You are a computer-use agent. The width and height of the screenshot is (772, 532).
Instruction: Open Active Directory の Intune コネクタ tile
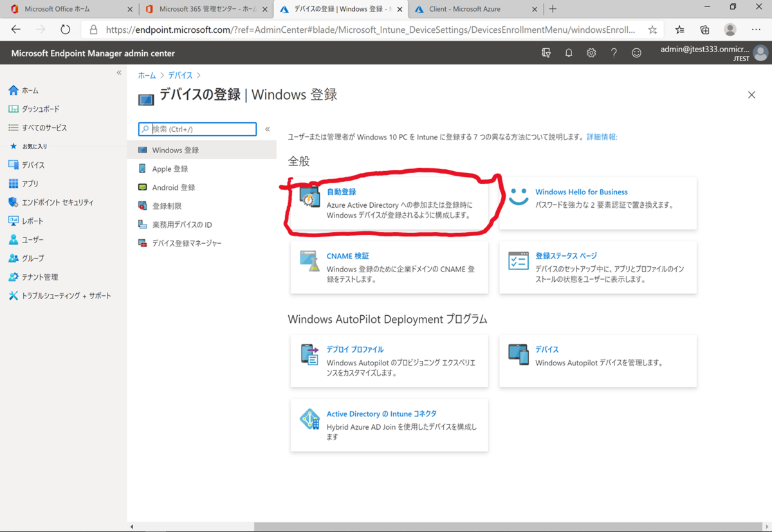coord(381,414)
